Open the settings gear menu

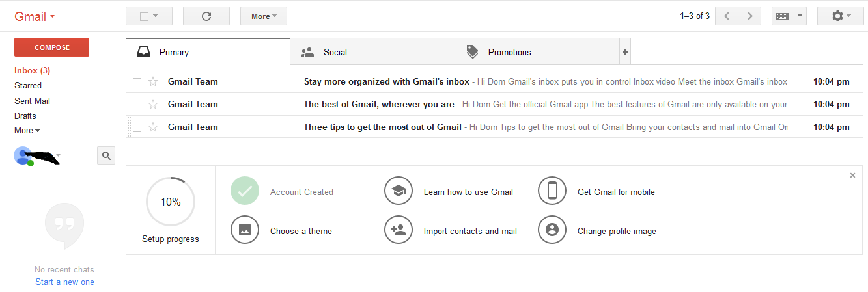pos(841,16)
